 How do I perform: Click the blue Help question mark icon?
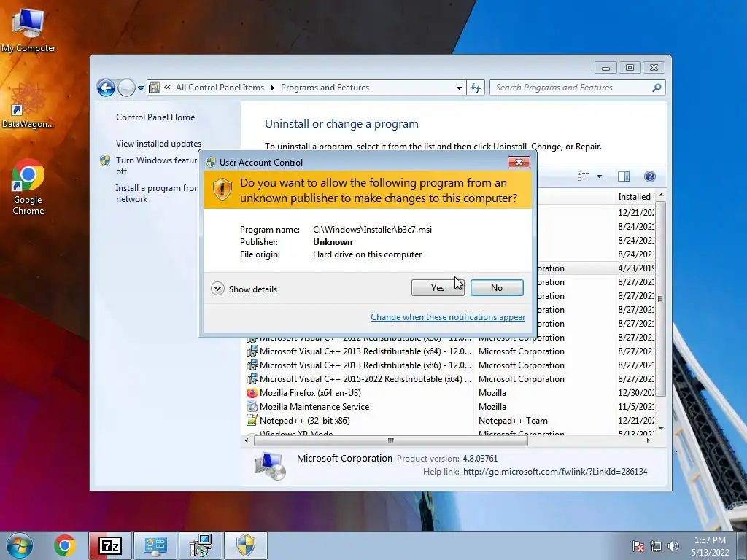(x=649, y=176)
